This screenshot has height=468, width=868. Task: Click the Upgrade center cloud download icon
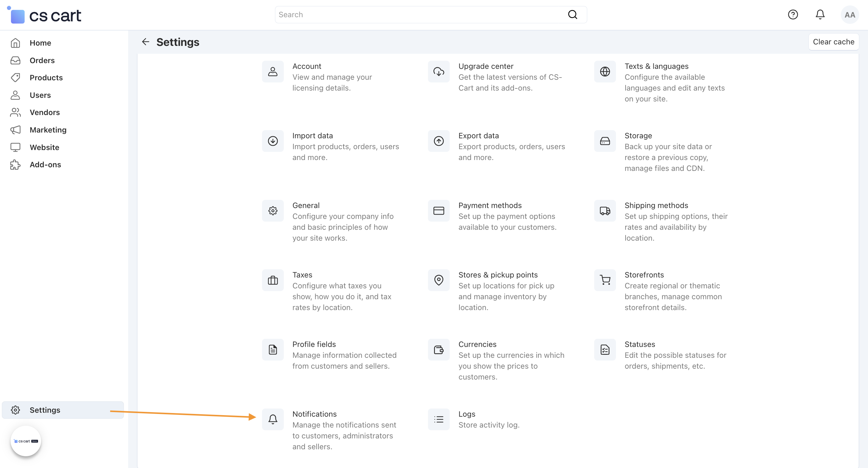[438, 71]
